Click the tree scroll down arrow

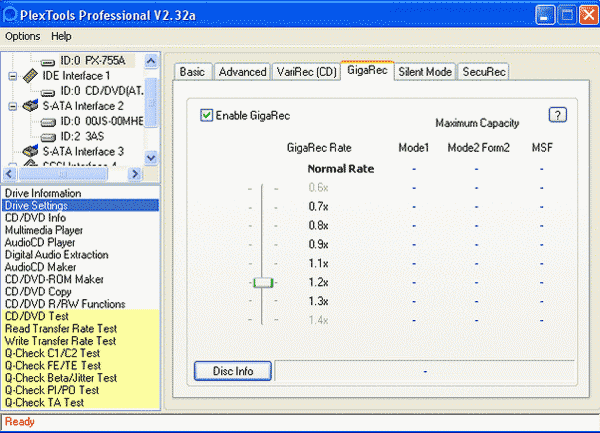(151, 158)
